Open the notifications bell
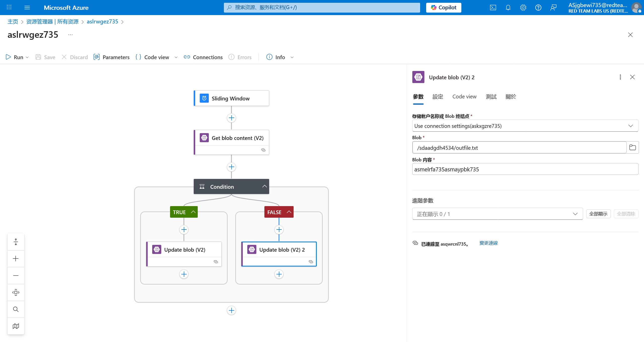 click(x=508, y=8)
